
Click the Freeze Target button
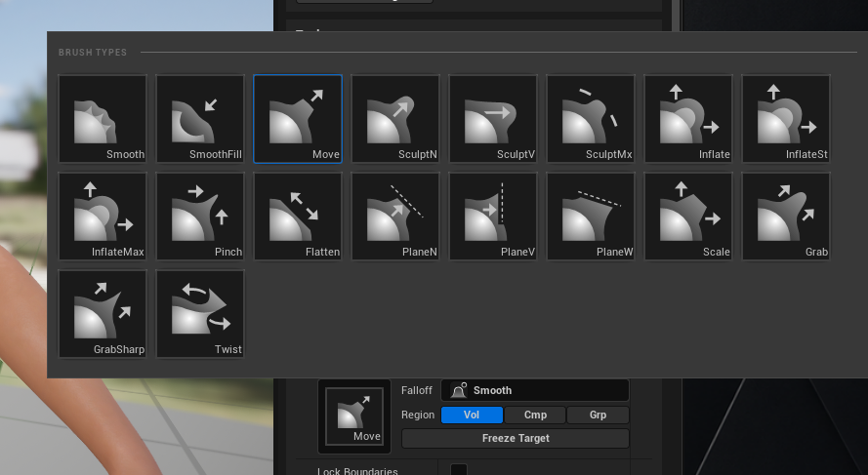pyautogui.click(x=516, y=439)
